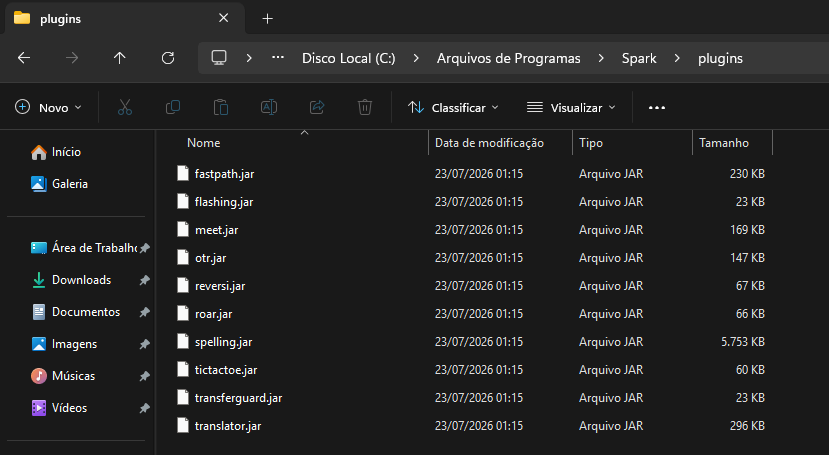Open the Classificar sort menu

(454, 108)
